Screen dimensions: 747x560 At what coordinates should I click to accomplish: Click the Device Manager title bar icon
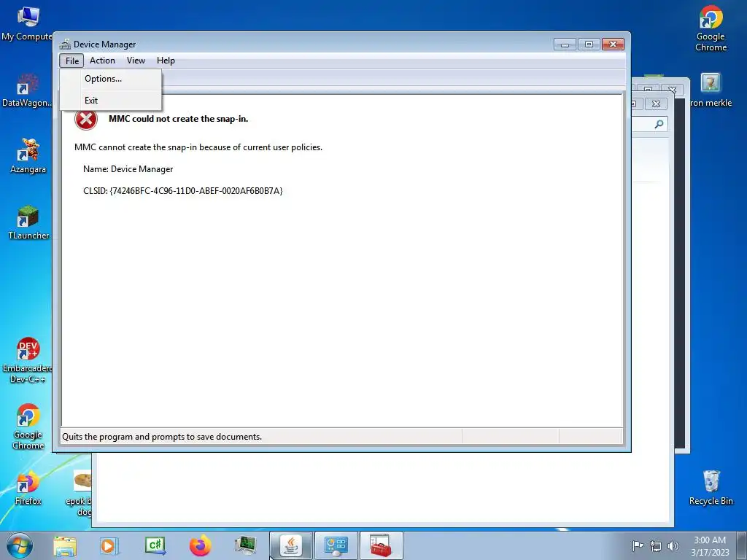[x=65, y=44]
